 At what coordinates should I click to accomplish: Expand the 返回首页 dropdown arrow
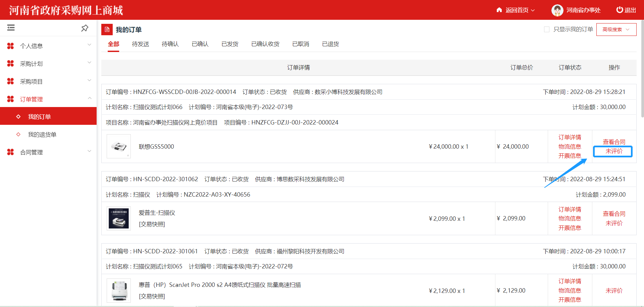[533, 10]
